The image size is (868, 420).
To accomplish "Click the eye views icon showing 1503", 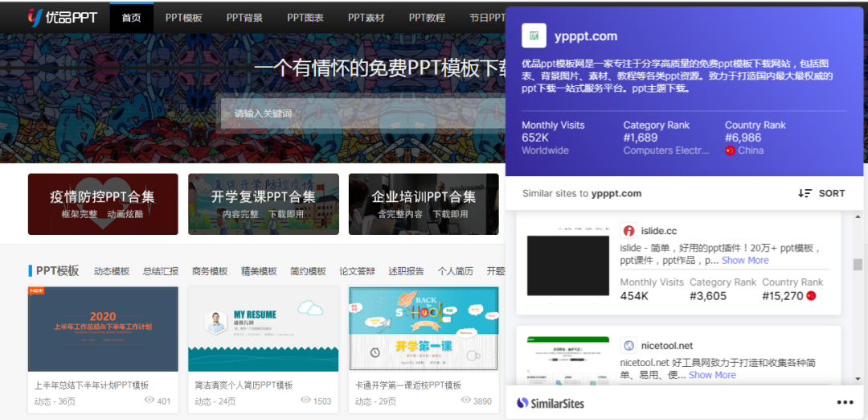I will click(x=305, y=400).
